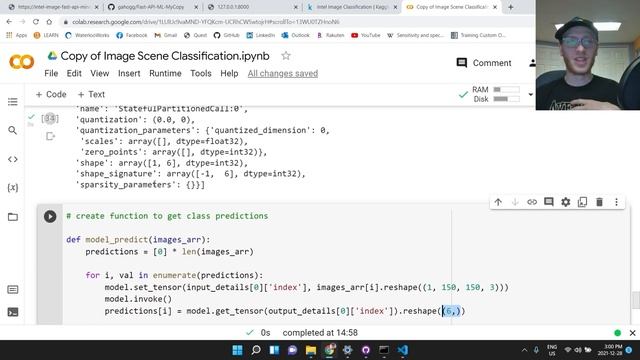Viewport: 640px width, 360px height.
Task: Click the Google Drive icon beside notebook title
Action: point(52,56)
